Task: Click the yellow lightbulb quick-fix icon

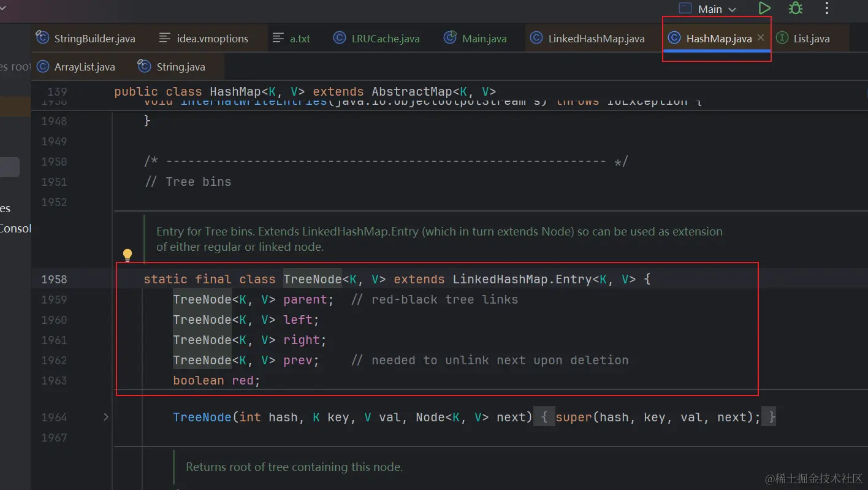Action: click(x=127, y=255)
